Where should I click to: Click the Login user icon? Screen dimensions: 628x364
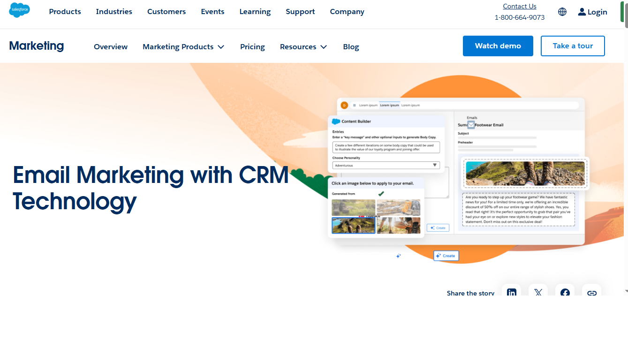click(582, 11)
